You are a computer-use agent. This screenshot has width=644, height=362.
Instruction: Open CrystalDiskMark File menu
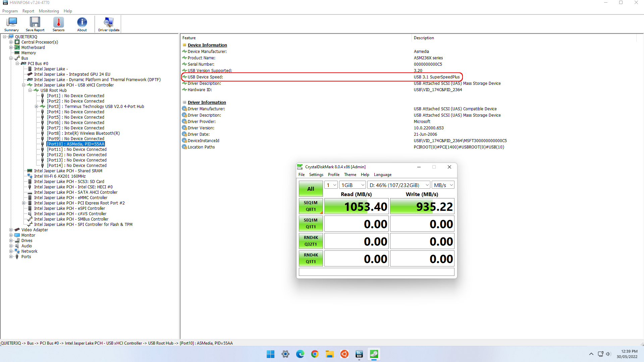(302, 175)
